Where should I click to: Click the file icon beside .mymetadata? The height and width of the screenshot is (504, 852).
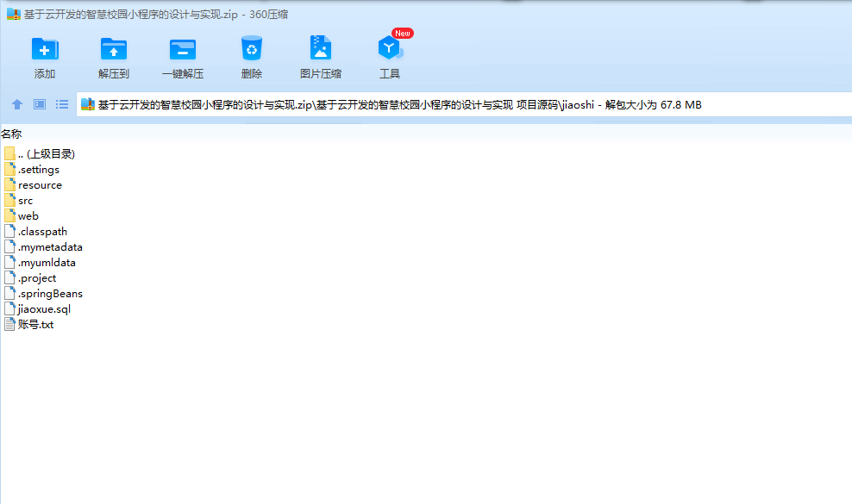[9, 247]
